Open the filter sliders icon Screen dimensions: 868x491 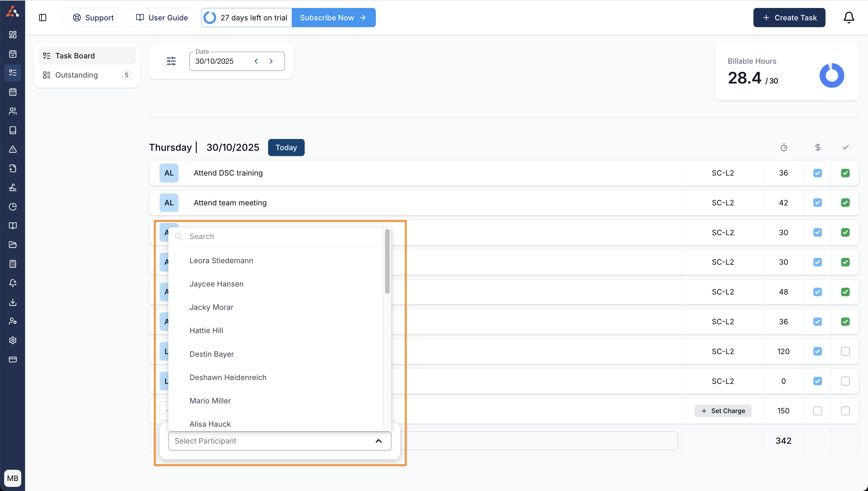171,61
